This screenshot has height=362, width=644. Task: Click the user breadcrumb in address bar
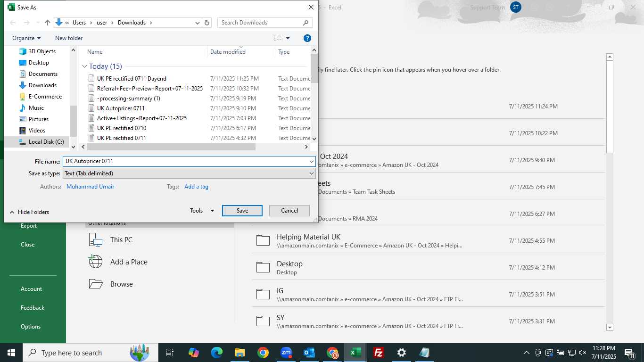click(102, 23)
